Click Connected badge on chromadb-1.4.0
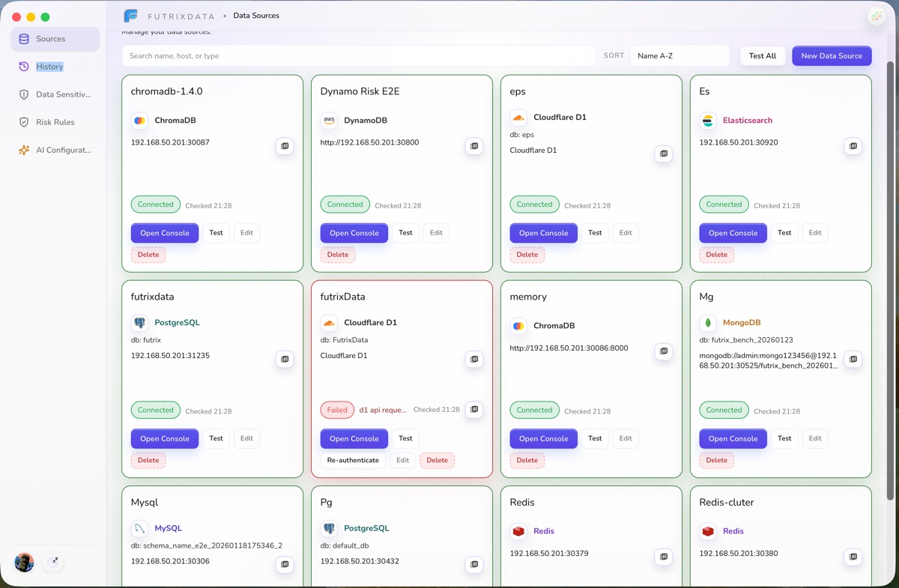Screen dimensions: 899x588 tap(156, 204)
